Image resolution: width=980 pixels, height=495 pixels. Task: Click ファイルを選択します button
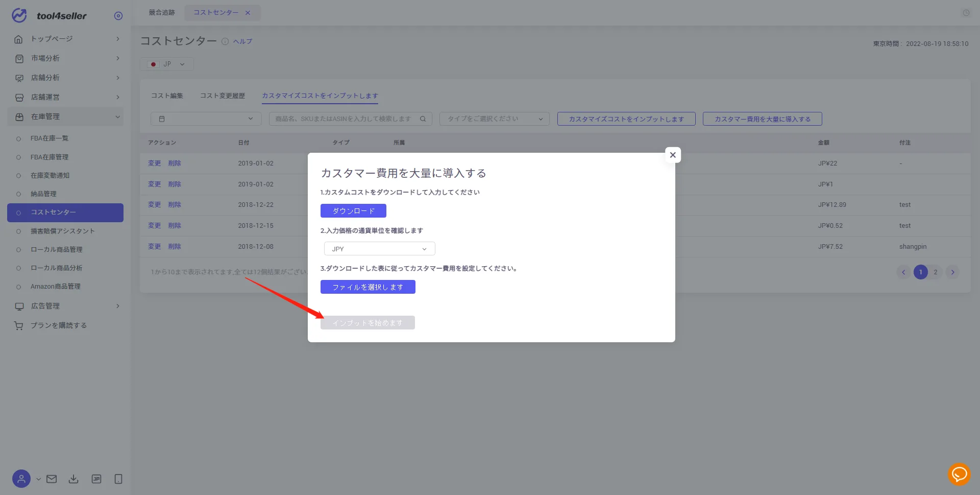(x=368, y=287)
